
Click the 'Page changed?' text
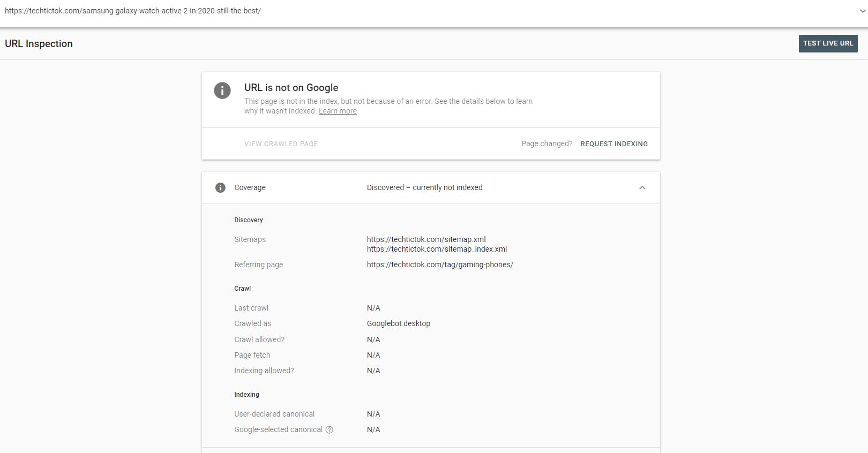547,144
